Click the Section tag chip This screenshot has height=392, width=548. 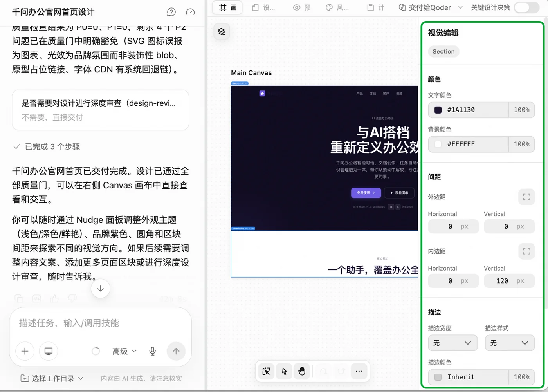[443, 51]
